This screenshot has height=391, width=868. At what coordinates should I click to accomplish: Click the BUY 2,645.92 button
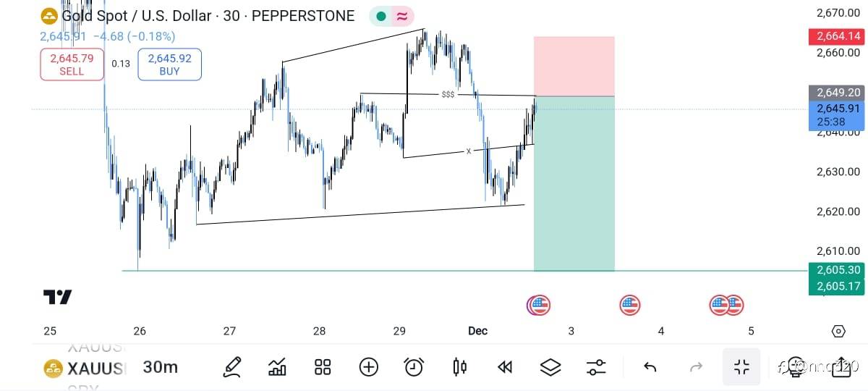pos(169,64)
